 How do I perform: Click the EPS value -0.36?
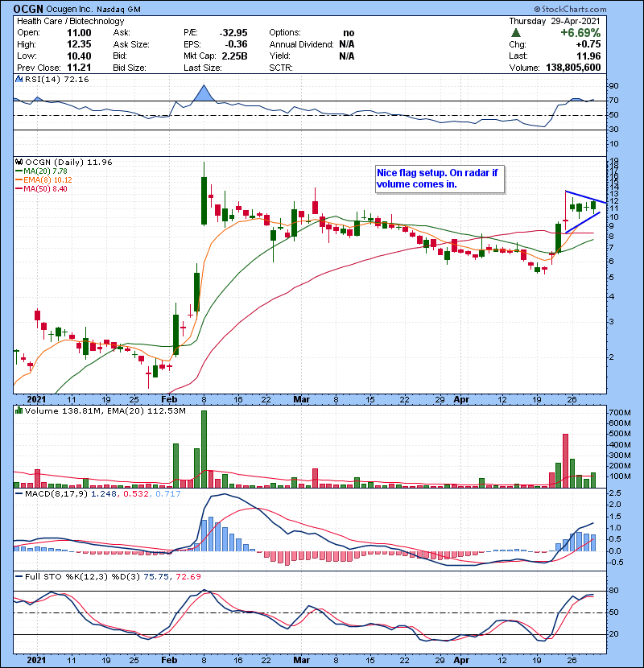pos(237,44)
